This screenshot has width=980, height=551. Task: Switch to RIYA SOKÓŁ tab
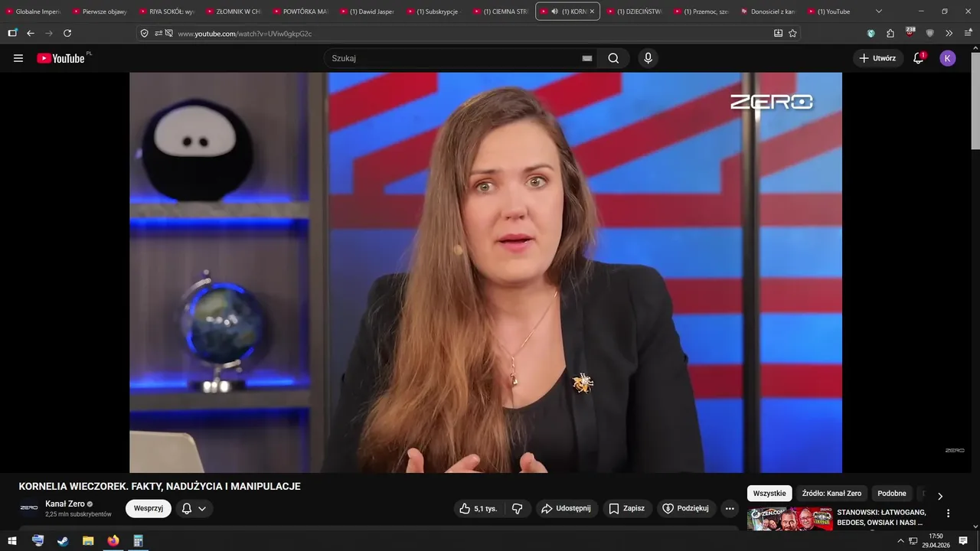coord(167,11)
